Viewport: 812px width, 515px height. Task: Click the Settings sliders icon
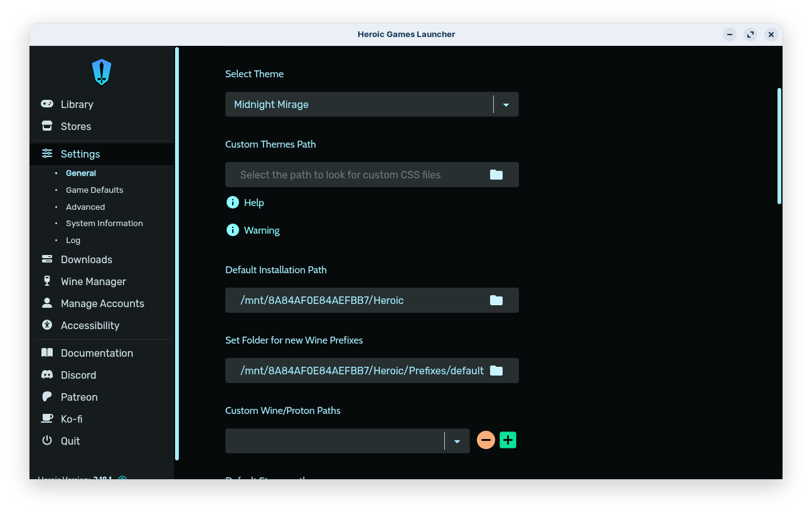point(47,154)
